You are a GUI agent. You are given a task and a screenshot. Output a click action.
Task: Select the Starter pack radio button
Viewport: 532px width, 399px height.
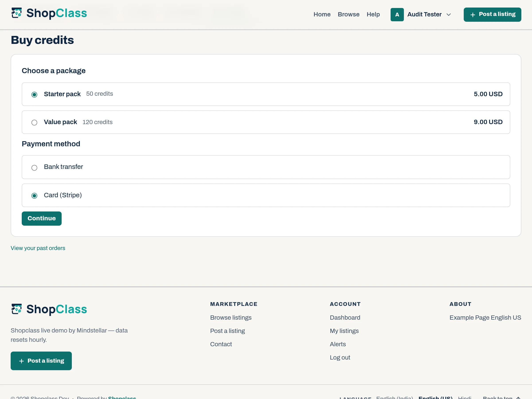point(34,94)
